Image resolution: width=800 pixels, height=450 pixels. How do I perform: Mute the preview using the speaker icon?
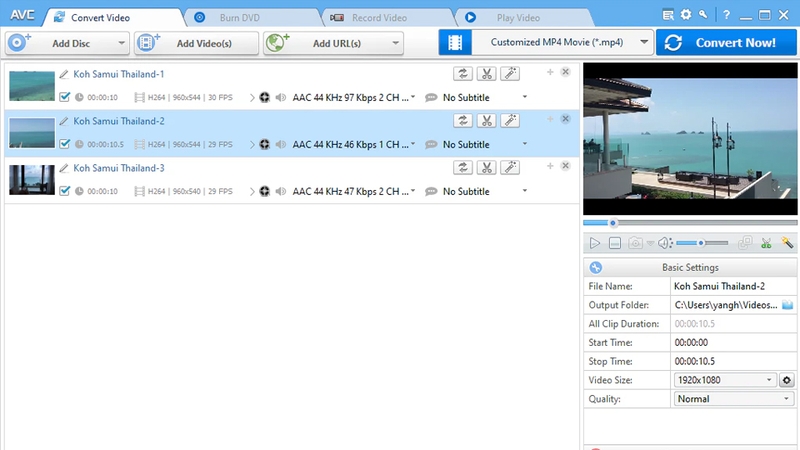click(x=664, y=243)
